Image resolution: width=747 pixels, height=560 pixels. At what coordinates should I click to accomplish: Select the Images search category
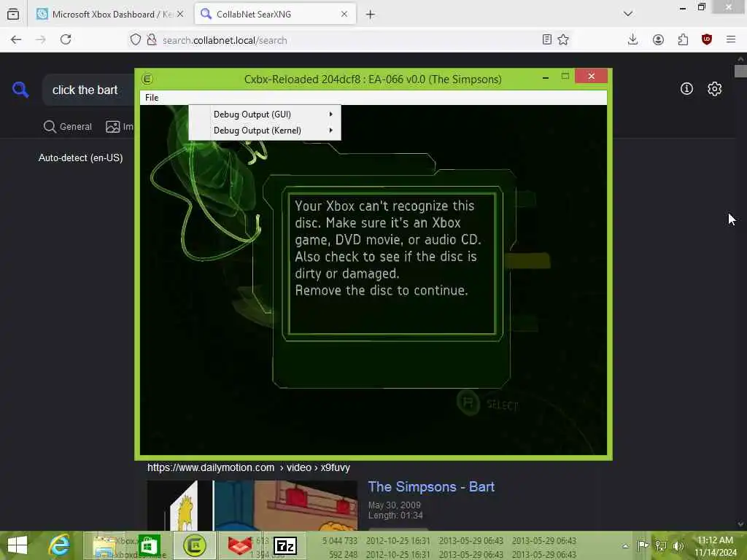pos(120,127)
